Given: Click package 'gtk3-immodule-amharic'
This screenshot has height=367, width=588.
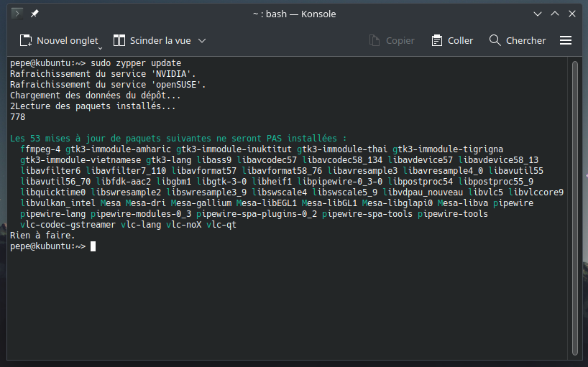Looking at the screenshot, I should [x=118, y=149].
